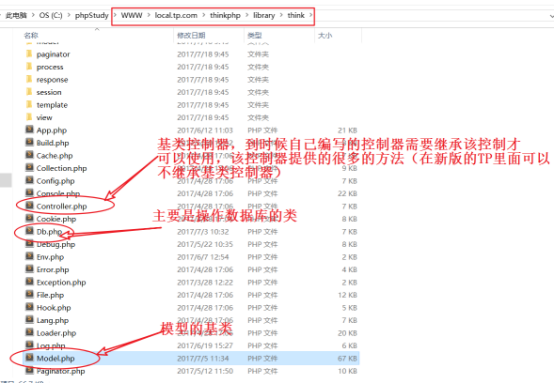Select the Env.php file icon
554x384 pixels.
(30, 257)
